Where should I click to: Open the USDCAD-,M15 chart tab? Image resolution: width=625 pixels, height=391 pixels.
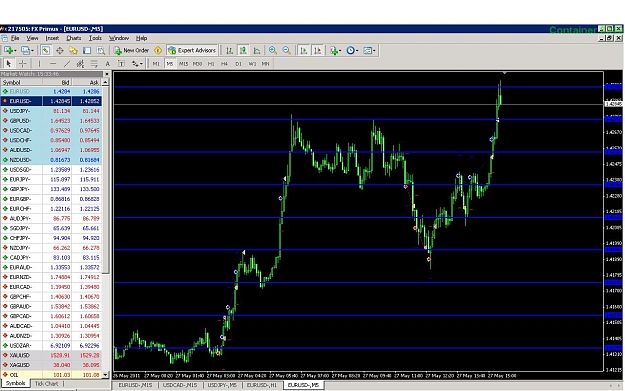coord(180,385)
